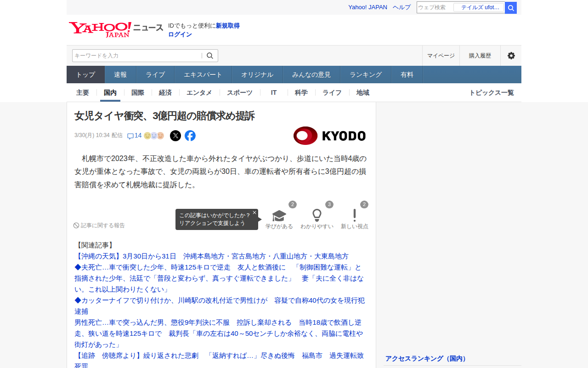Switch to the スポーツ category
588x368 pixels.
coord(240,92)
